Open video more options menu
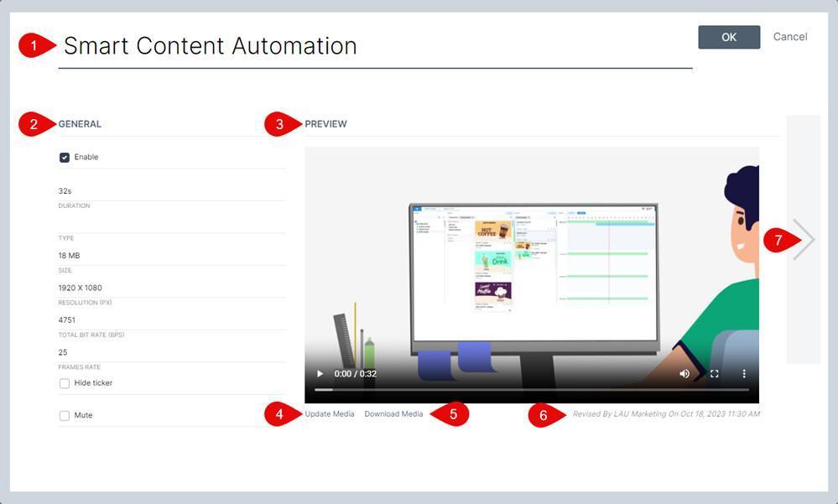This screenshot has width=838, height=504. pyautogui.click(x=744, y=373)
